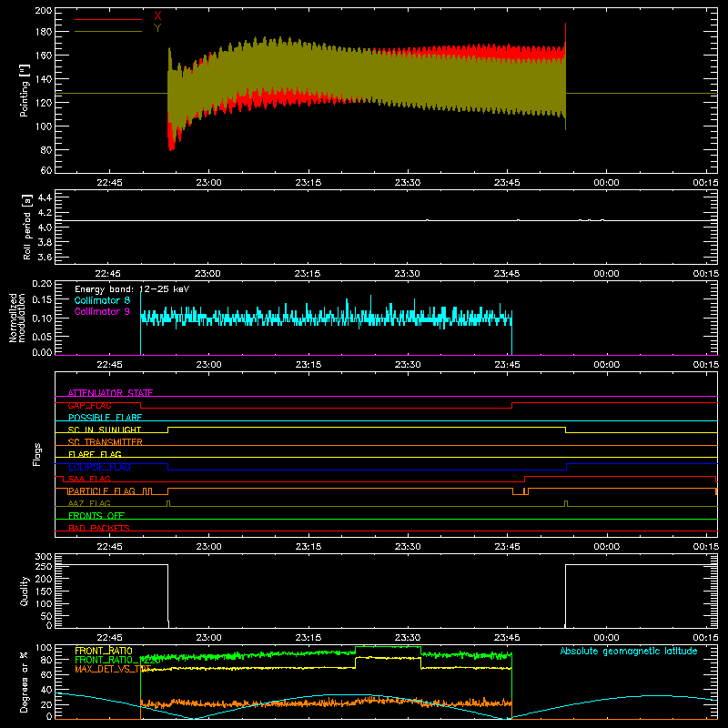Click the 23:30 time label under Roll period plot
The height and width of the screenshot is (728, 728).
[x=407, y=274]
